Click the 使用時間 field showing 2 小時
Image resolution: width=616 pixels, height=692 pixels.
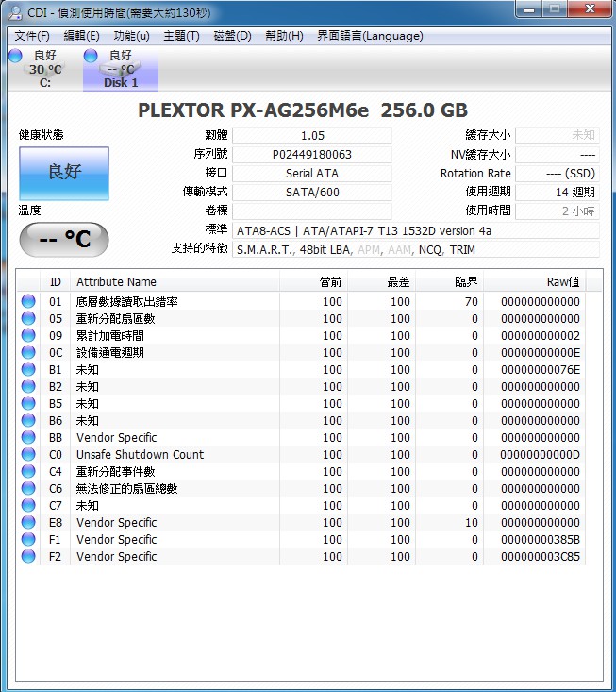558,211
